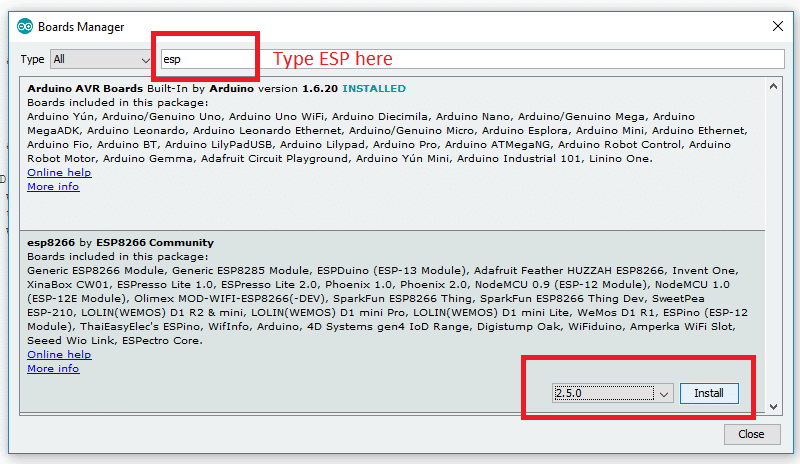800x464 pixels.
Task: Open More info for esp8266 package
Action: (x=53, y=369)
